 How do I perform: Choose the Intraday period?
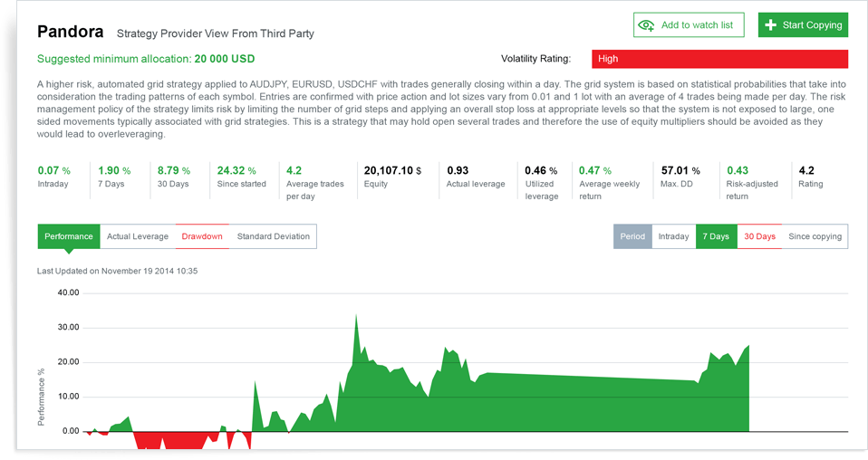[x=674, y=236]
